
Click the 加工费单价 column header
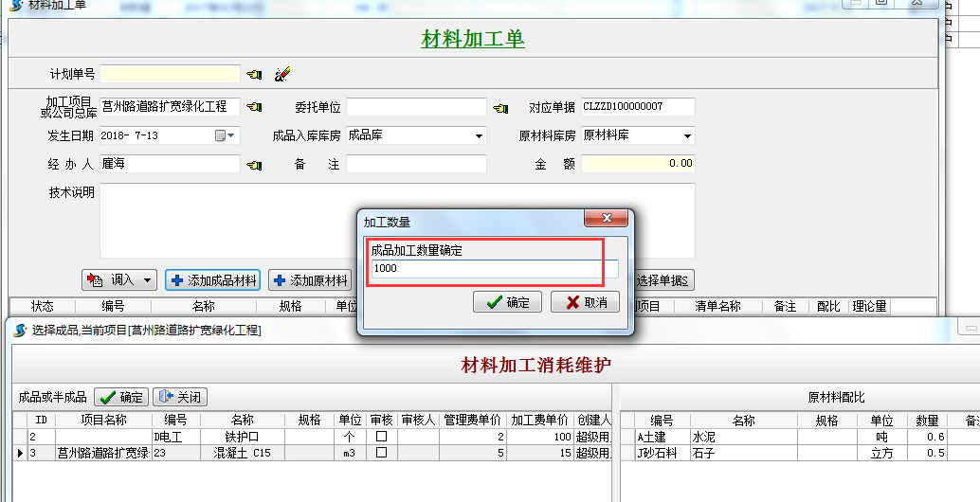pyautogui.click(x=539, y=421)
